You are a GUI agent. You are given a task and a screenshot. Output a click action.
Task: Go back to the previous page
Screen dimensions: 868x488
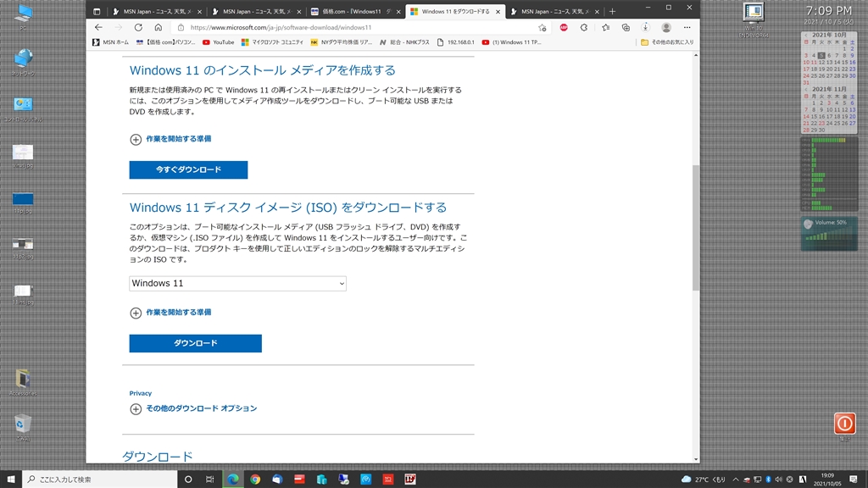tap(98, 27)
